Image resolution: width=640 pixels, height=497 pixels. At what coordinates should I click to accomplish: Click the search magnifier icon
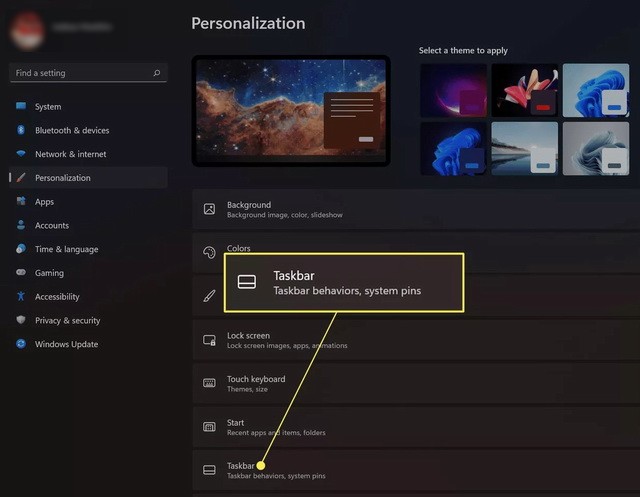157,73
